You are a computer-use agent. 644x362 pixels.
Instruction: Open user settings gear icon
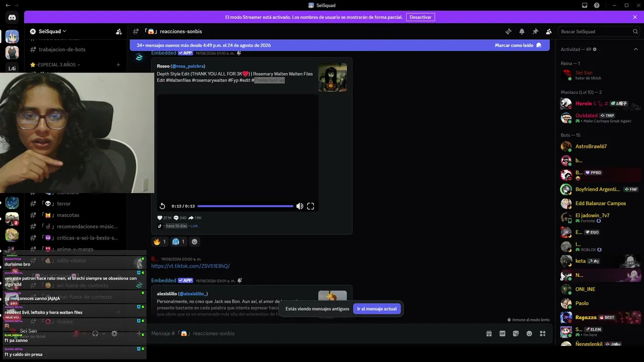click(x=114, y=333)
